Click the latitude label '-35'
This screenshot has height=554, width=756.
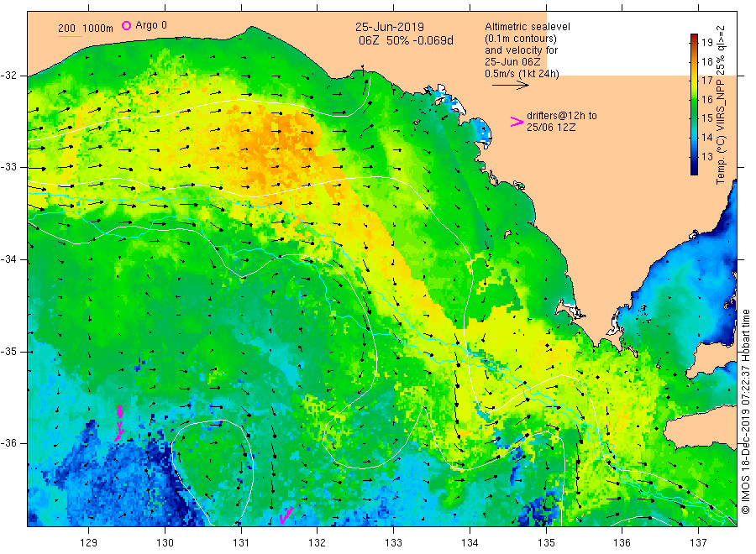(x=8, y=352)
